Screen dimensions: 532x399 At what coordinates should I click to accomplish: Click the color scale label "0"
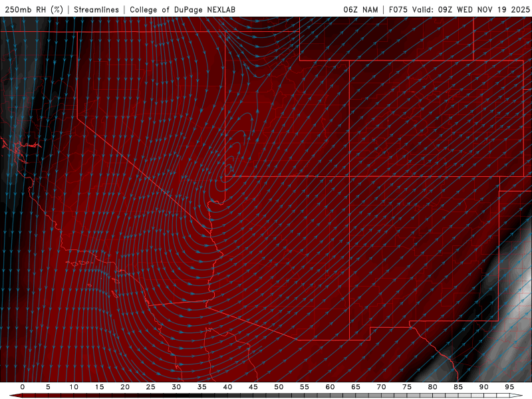[x=23, y=387]
